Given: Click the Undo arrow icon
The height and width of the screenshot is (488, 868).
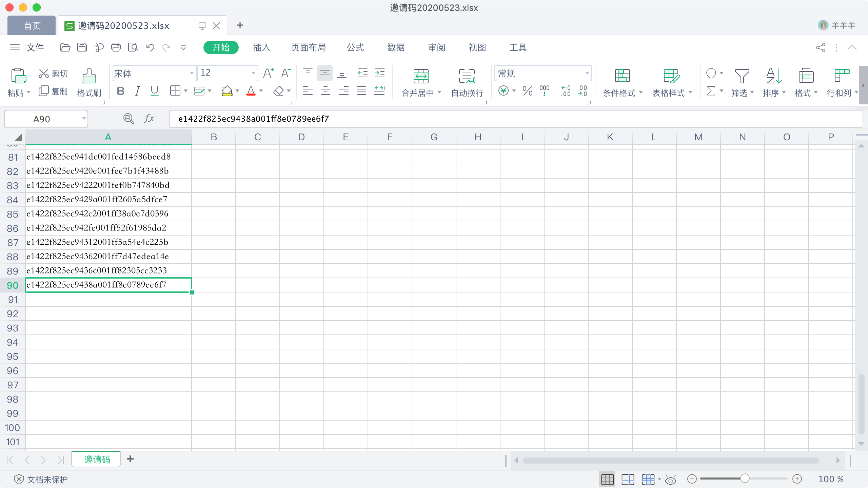Looking at the screenshot, I should coord(150,47).
